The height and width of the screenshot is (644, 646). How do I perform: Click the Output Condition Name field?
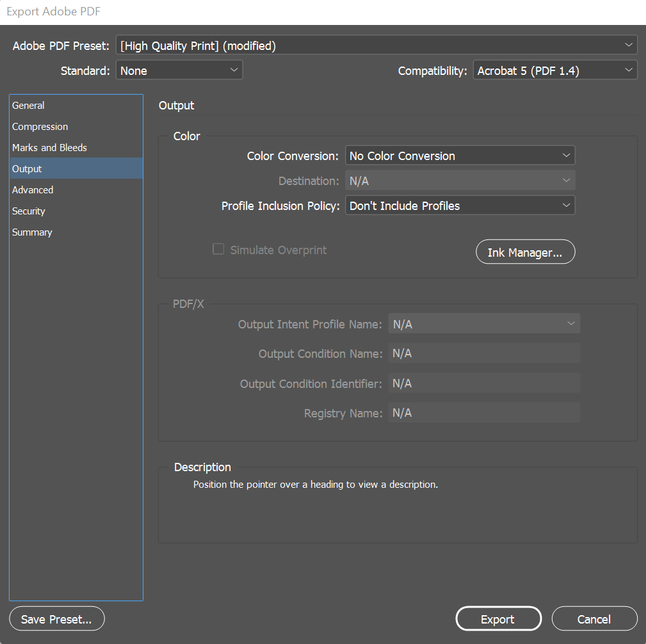click(x=484, y=354)
